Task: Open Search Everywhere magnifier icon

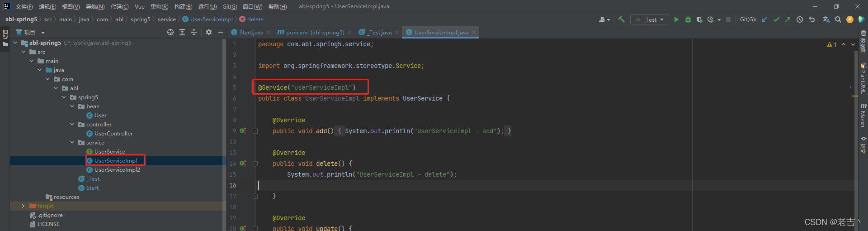Action: pyautogui.click(x=838, y=19)
